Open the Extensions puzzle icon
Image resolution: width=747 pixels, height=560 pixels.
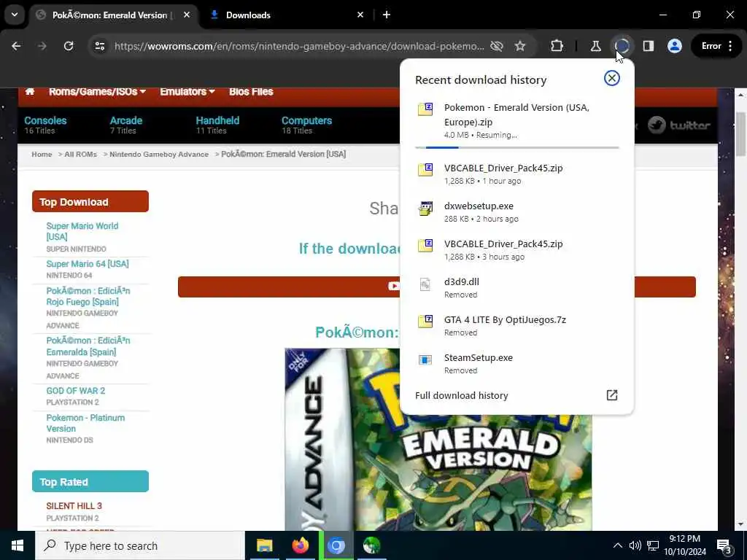pos(557,46)
